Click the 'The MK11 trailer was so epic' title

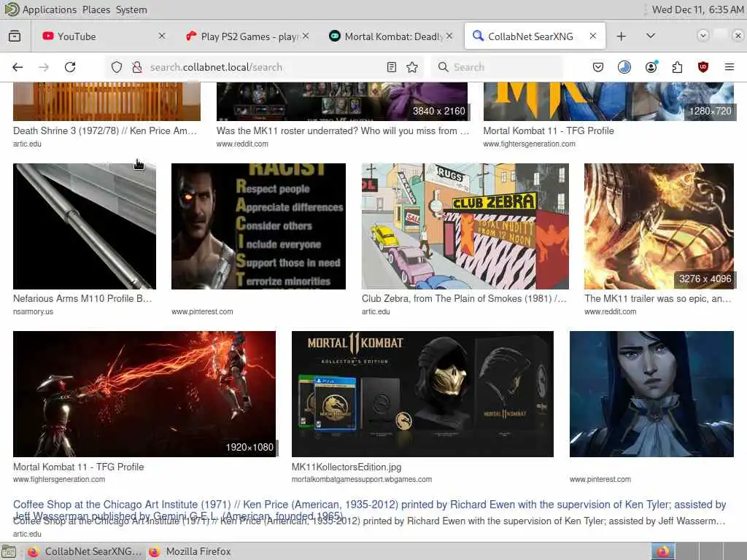(657, 298)
